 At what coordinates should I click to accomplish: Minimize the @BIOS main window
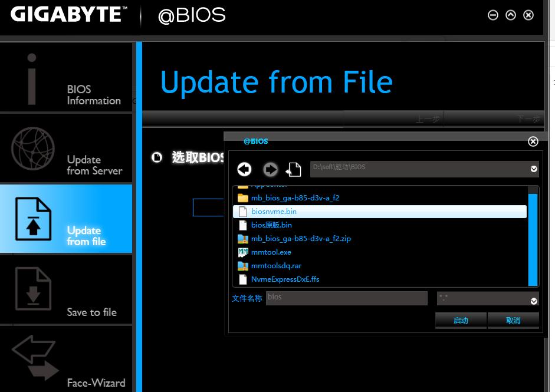pyautogui.click(x=493, y=15)
